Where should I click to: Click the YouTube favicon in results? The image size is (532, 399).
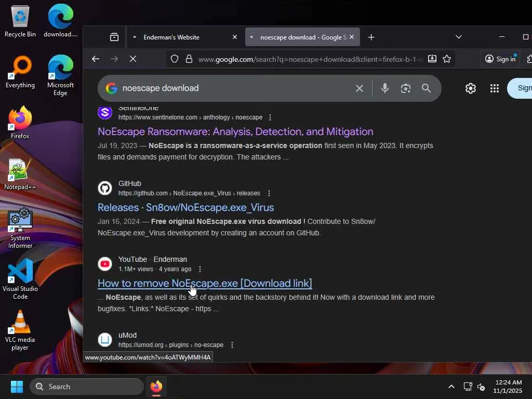pyautogui.click(x=105, y=264)
